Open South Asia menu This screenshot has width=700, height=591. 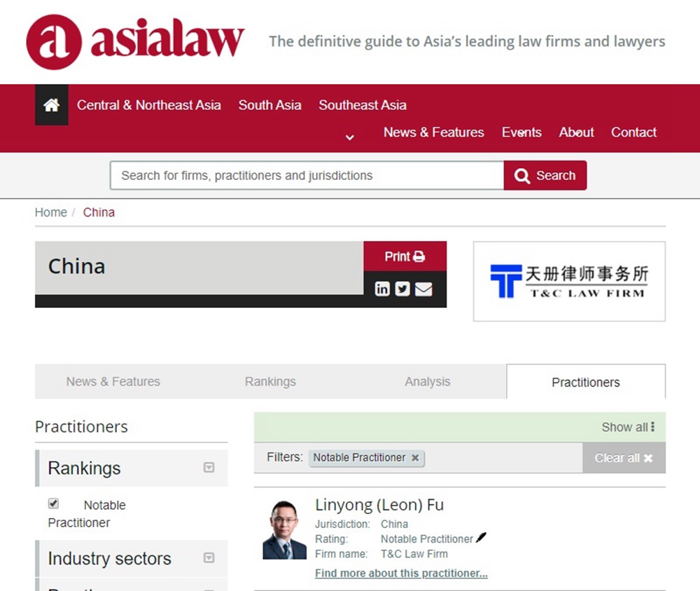(269, 105)
